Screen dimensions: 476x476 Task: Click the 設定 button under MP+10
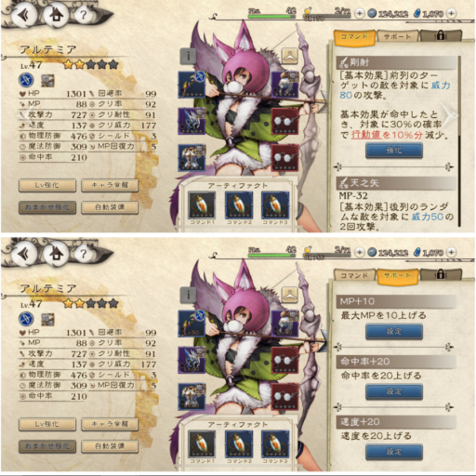coord(394,331)
